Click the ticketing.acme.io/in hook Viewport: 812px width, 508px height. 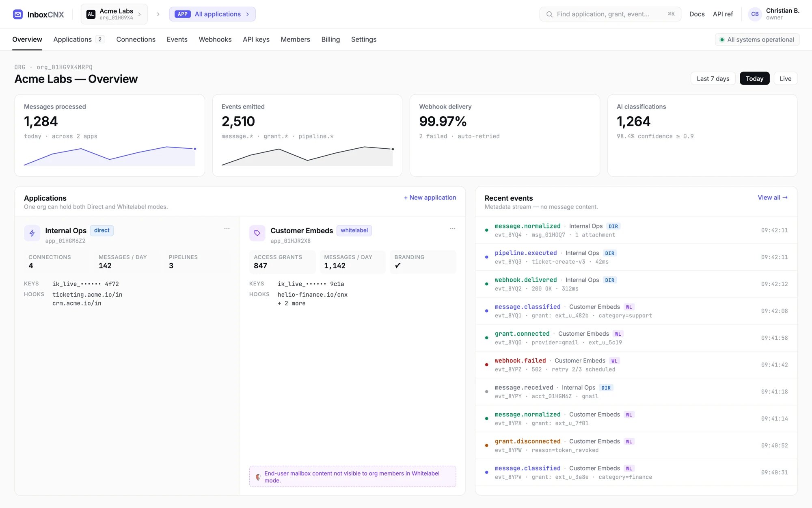tap(87, 295)
